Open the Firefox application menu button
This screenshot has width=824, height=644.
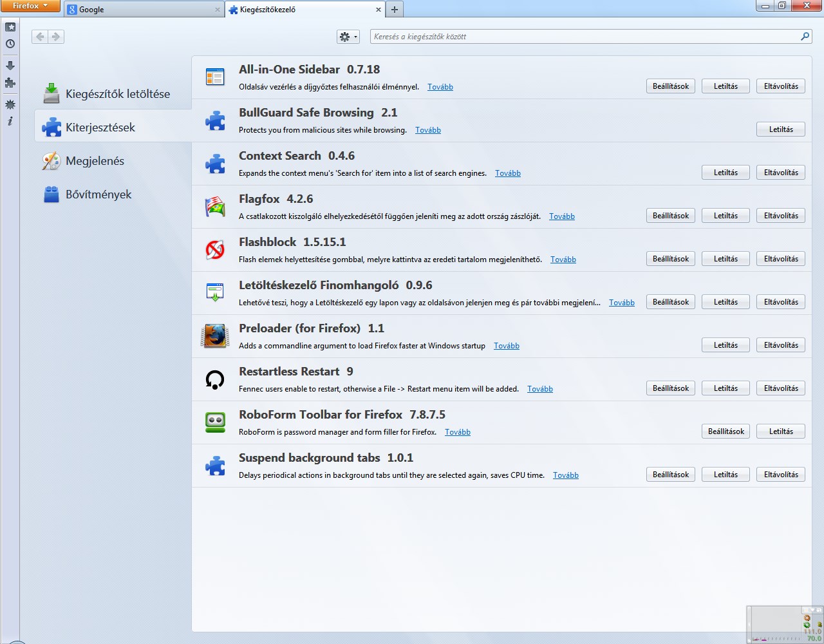click(30, 6)
